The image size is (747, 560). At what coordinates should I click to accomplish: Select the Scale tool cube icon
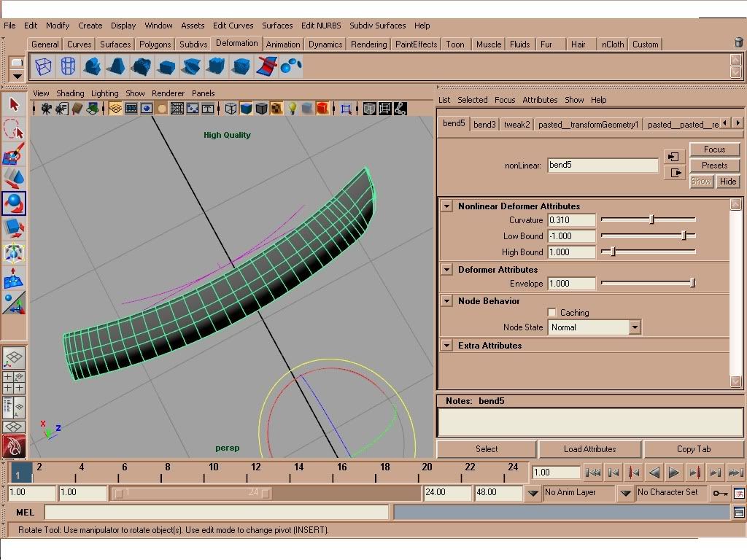coord(14,228)
